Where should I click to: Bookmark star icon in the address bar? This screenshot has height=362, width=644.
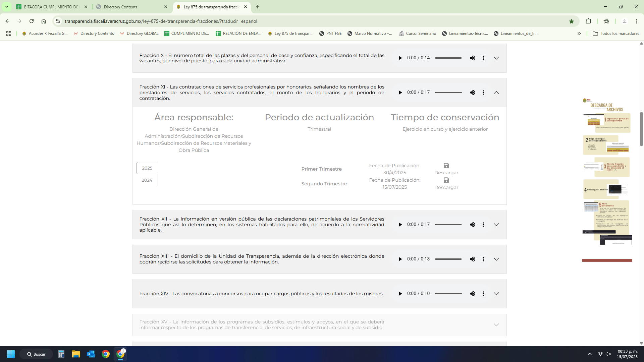(x=571, y=21)
